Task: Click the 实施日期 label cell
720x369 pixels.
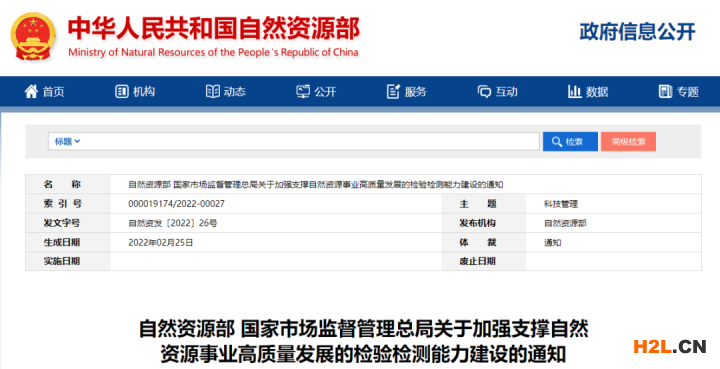Action: click(68, 261)
